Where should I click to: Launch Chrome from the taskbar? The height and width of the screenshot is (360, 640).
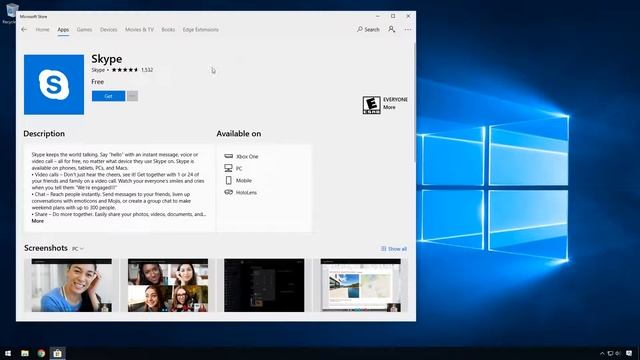(41, 353)
